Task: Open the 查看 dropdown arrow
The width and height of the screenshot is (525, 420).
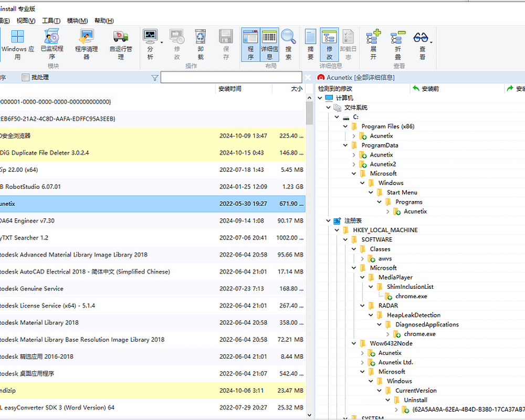Action: pos(432,42)
